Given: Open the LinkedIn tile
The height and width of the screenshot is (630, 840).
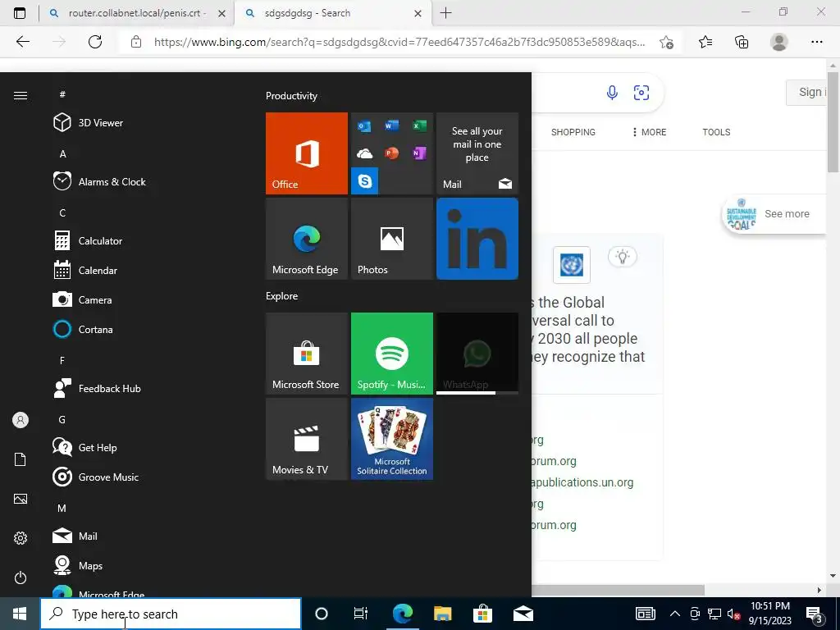Looking at the screenshot, I should (x=477, y=239).
